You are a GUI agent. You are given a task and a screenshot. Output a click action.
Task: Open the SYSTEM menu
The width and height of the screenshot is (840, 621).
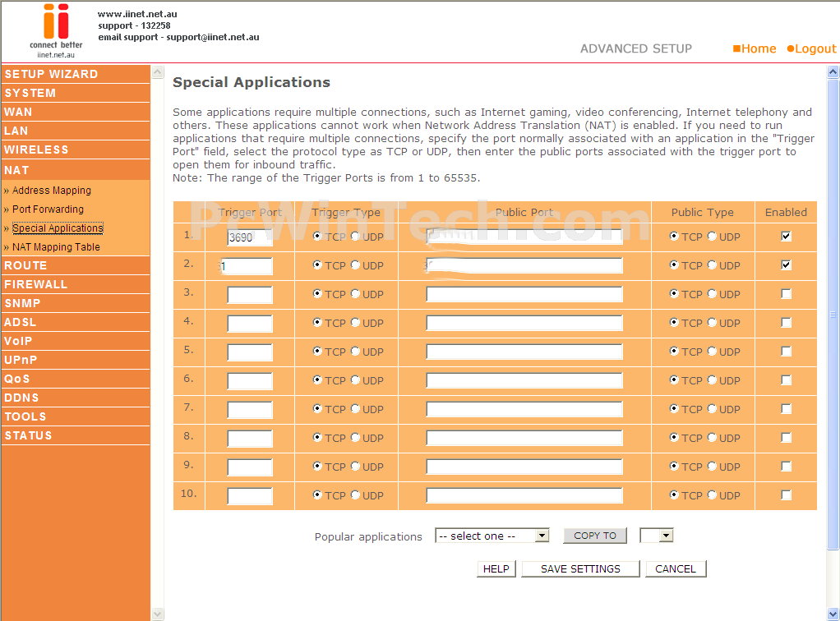76,93
